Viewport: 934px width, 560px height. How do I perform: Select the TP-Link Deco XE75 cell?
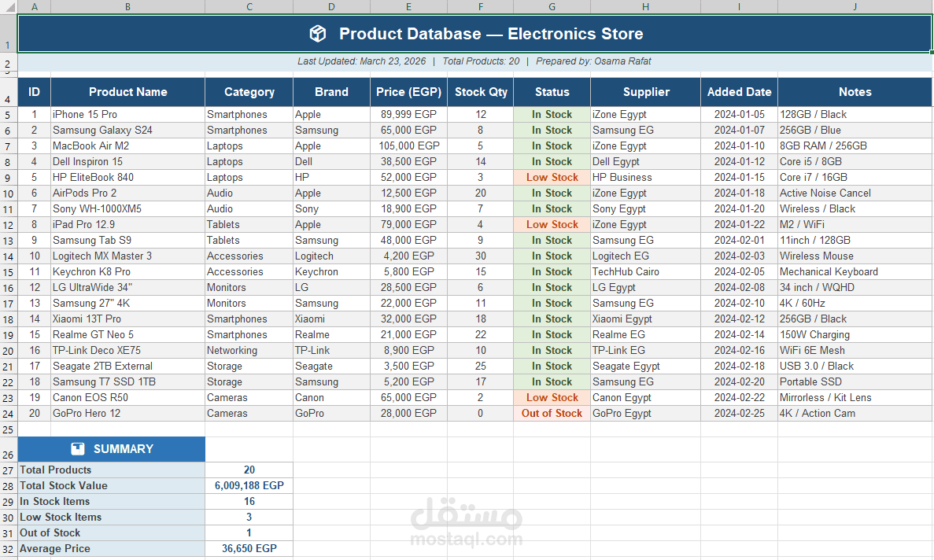(128, 351)
